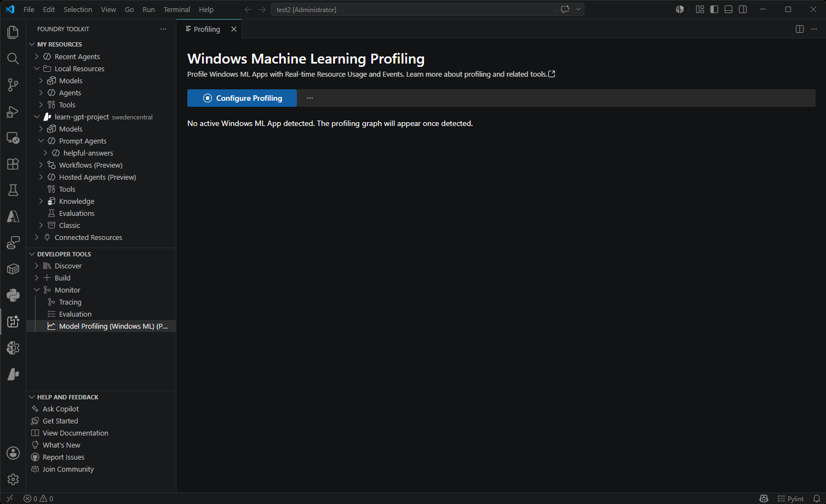
Task: Collapse learn-gpt-project node
Action: (37, 117)
